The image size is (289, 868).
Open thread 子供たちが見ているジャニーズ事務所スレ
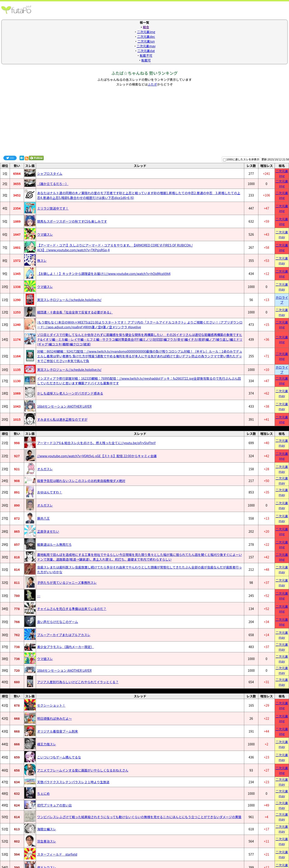pyautogui.click(x=67, y=582)
